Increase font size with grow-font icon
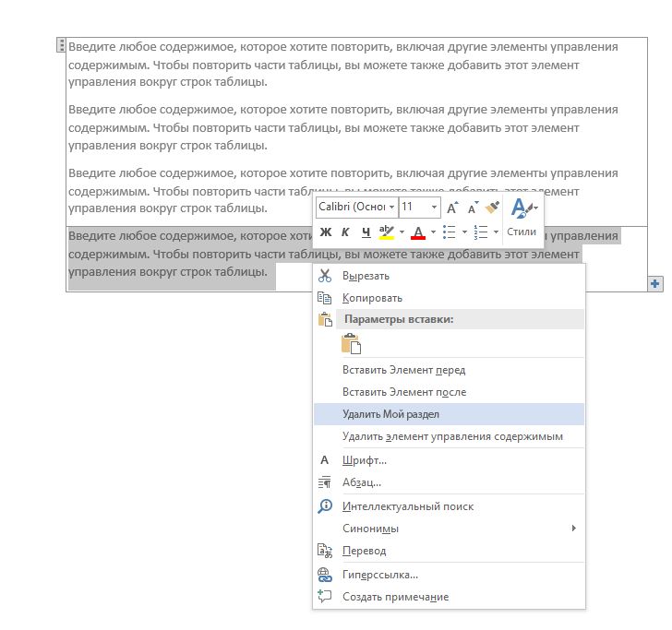This screenshot has height=630, width=672. [452, 208]
